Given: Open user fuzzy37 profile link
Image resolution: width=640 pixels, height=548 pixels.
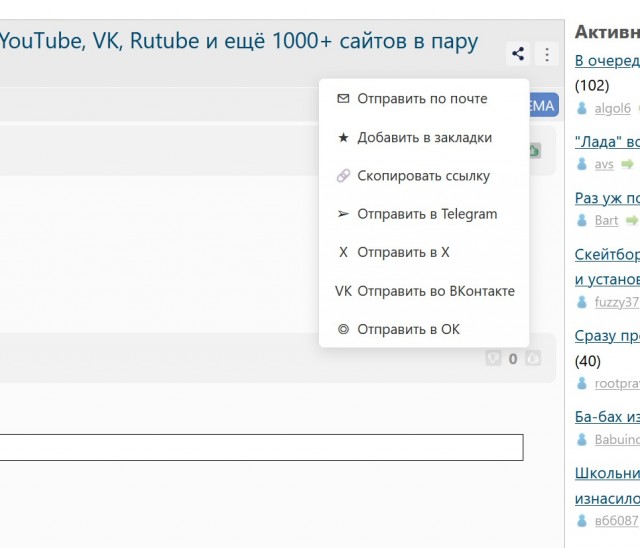Looking at the screenshot, I should 617,302.
